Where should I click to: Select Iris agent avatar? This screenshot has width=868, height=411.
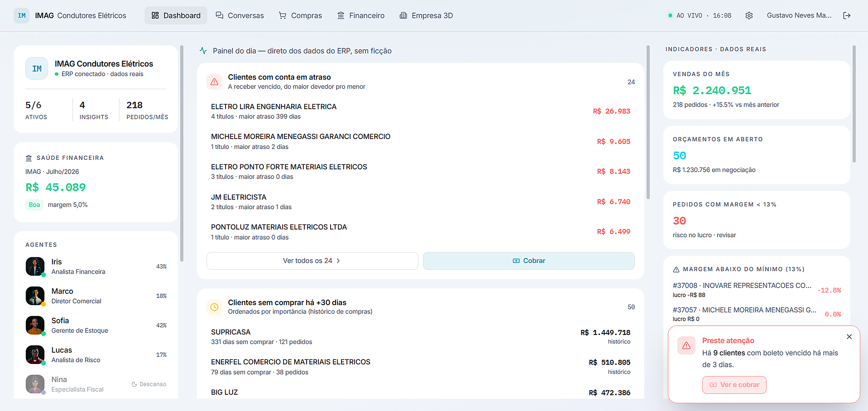[35, 266]
